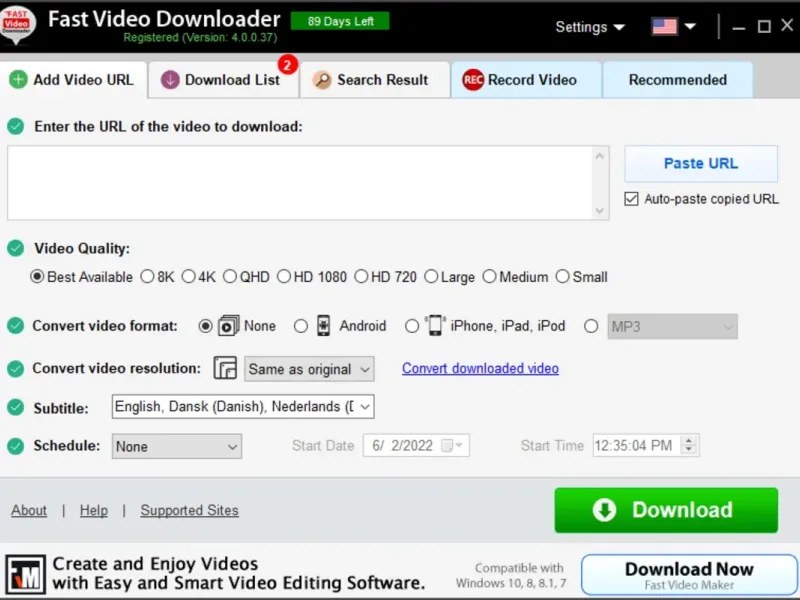Choose Android convert format option
This screenshot has height=600, width=800.
[x=301, y=326]
